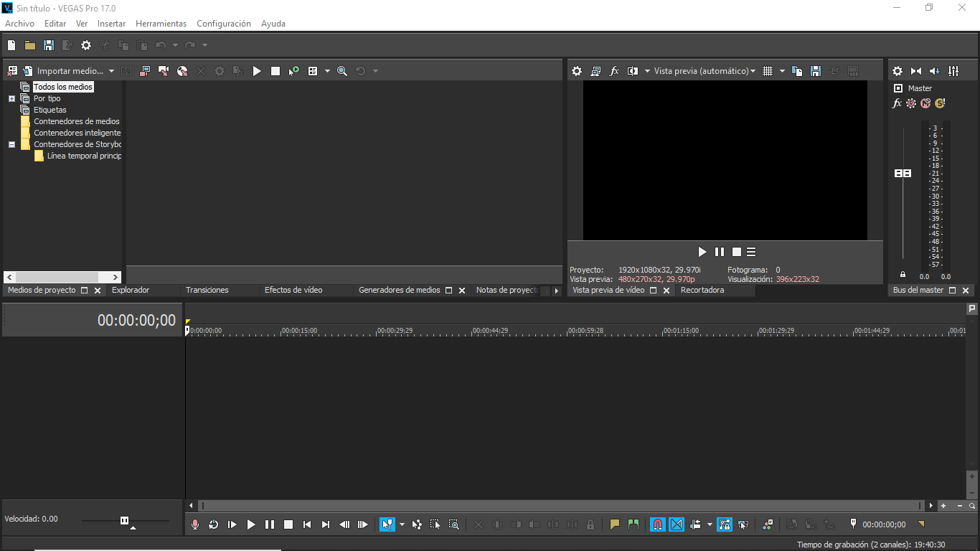Toggle master bus solo S icon
980x551 pixels.
(940, 103)
